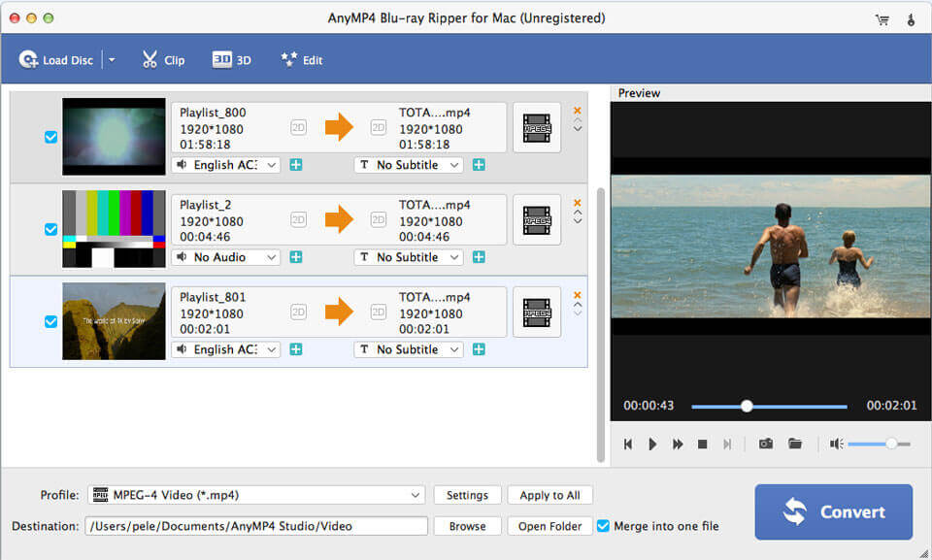Click Apply to All
This screenshot has height=560, width=932.
tap(549, 494)
